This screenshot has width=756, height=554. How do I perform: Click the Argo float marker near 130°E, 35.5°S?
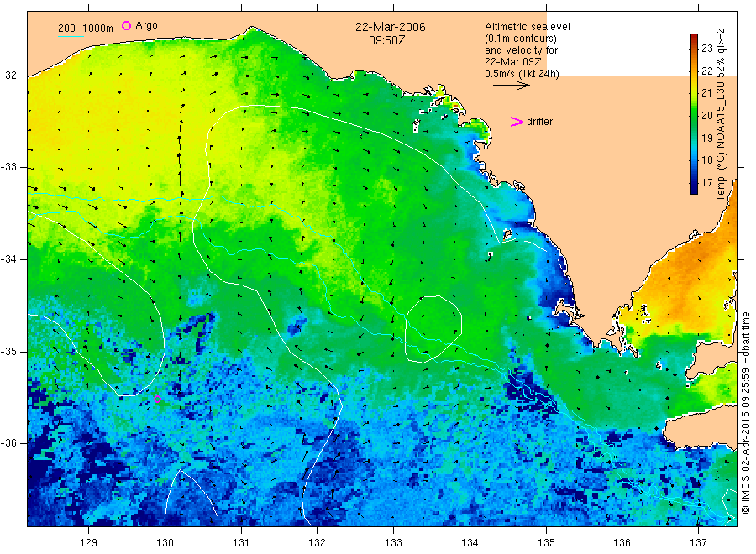pos(157,399)
